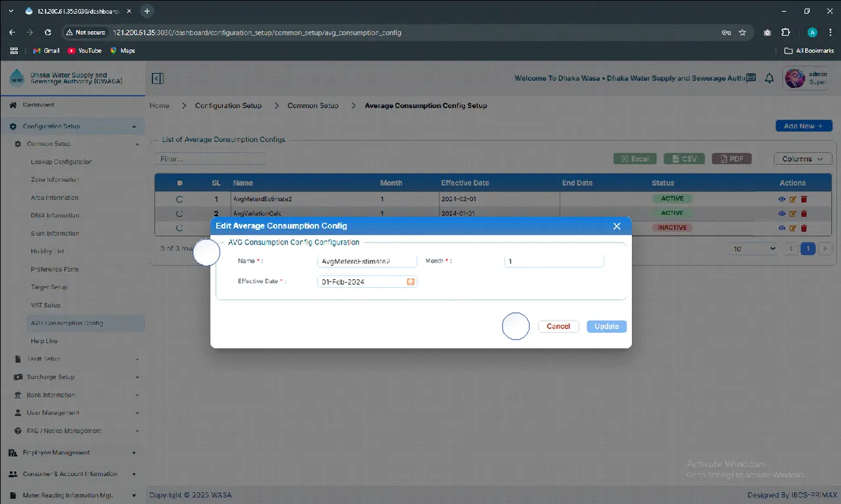This screenshot has width=841, height=504.
Task: Open the messages chat icon in header
Action: [x=752, y=78]
